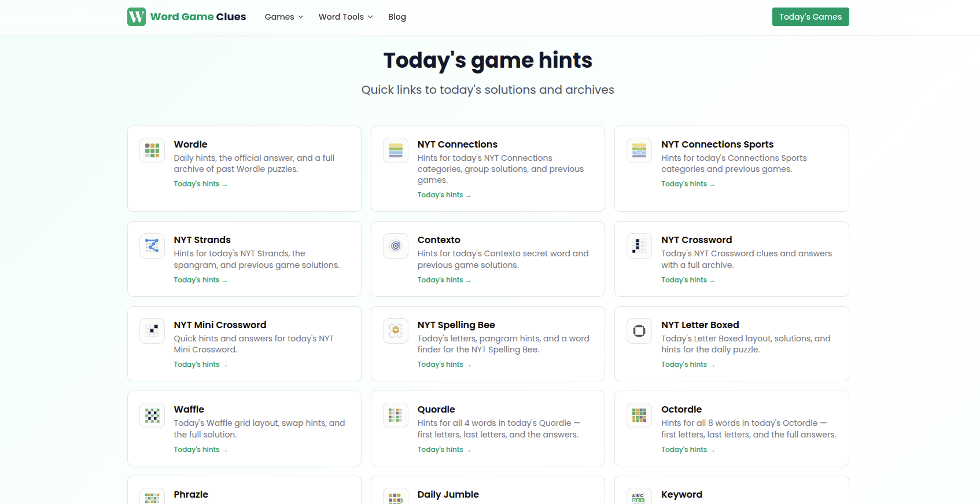Screen dimensions: 980x504
Task: Select the NYT Connections Sports title
Action: point(717,144)
